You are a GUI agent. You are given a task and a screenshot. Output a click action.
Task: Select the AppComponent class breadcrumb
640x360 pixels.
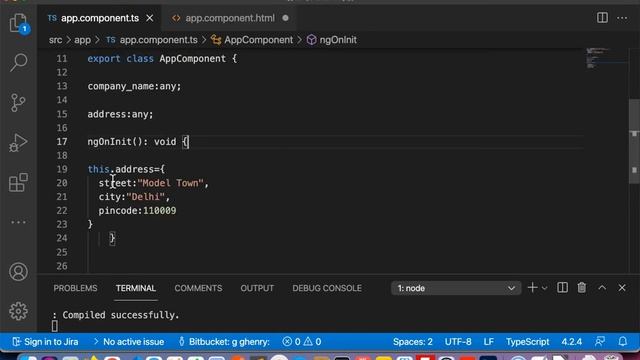click(252, 40)
